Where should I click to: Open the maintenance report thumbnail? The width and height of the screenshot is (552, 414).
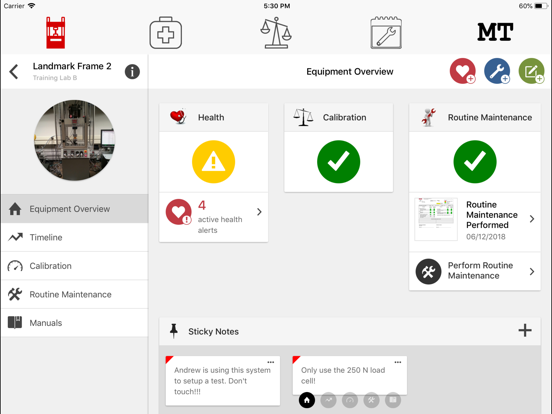click(436, 219)
